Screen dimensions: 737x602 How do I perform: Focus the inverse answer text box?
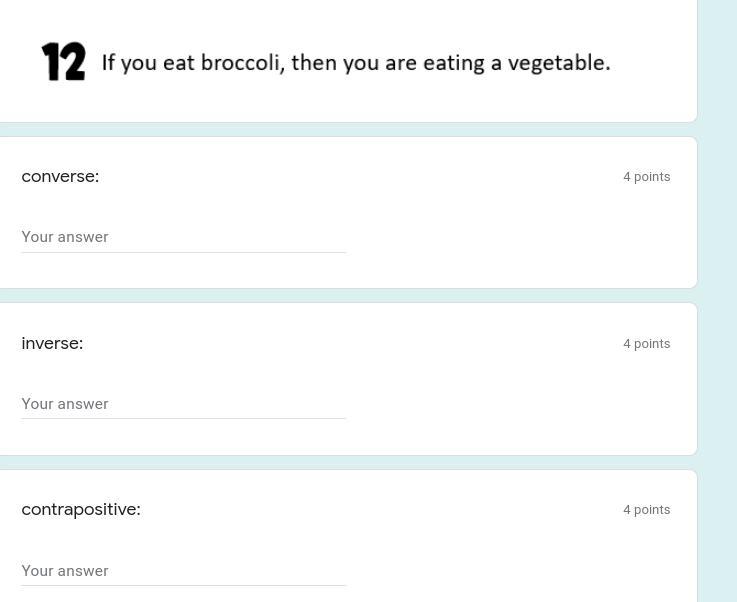[183, 404]
